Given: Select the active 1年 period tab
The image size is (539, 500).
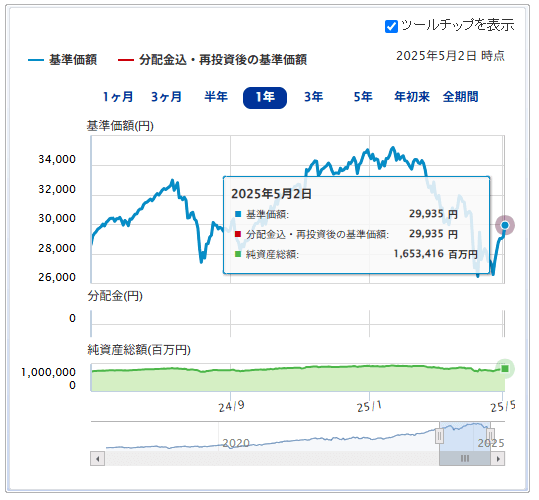Looking at the screenshot, I should tap(265, 98).
